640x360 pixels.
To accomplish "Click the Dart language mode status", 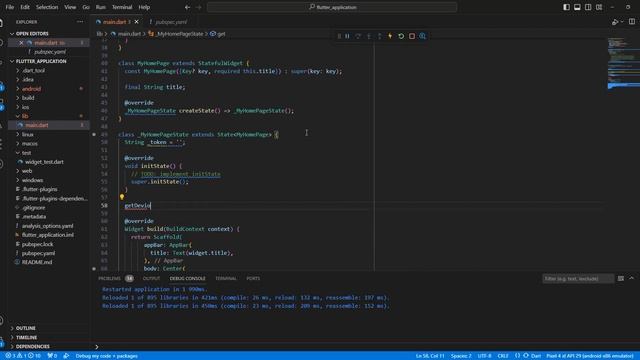I will pyautogui.click(x=536, y=356).
